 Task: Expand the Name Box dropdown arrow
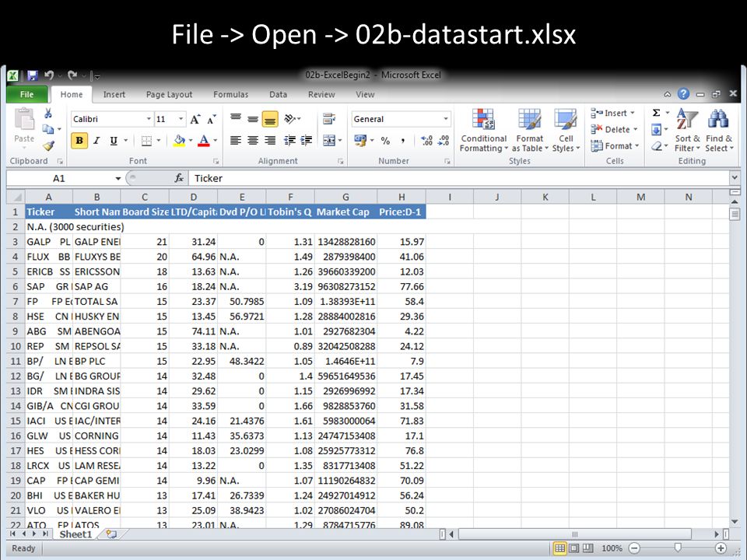117,179
